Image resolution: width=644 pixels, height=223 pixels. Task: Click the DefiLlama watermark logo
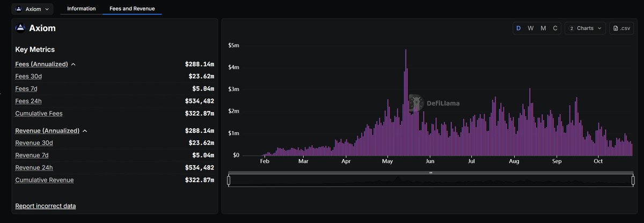click(x=415, y=103)
